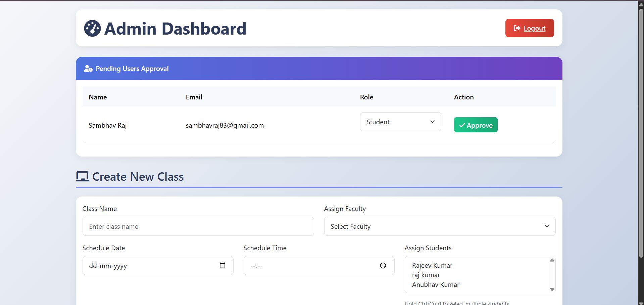Click the checkmark inside the Approve button
Image resolution: width=644 pixels, height=305 pixels.
[x=462, y=125]
